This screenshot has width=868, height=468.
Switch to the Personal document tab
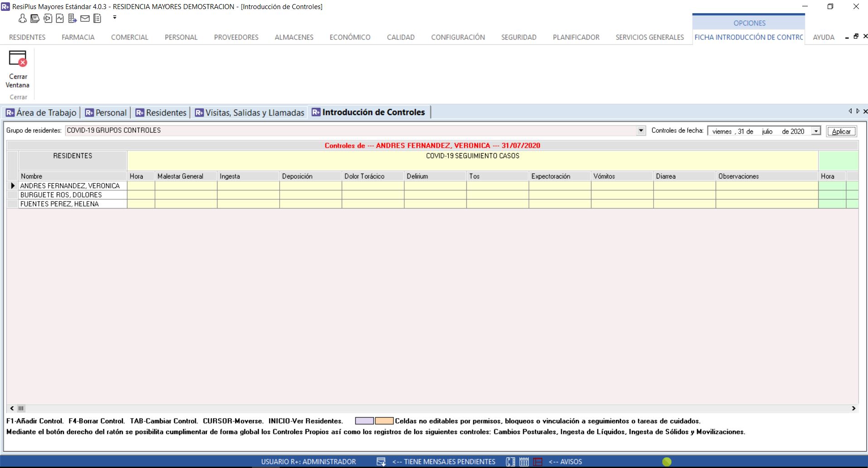106,112
